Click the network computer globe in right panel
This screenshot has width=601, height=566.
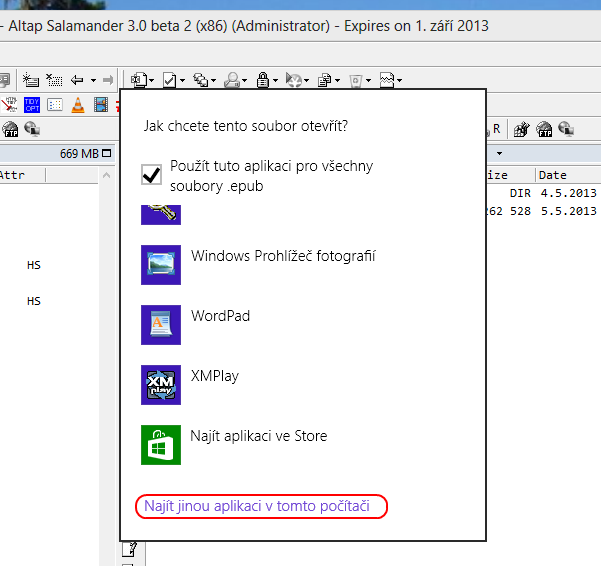tap(566, 129)
